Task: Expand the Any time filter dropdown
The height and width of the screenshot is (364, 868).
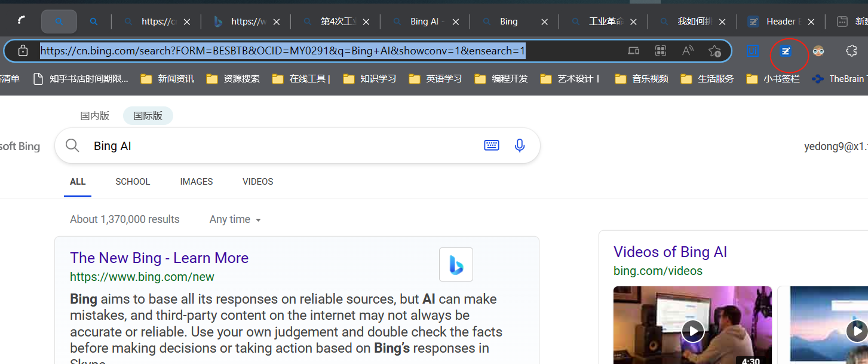Action: pos(235,219)
